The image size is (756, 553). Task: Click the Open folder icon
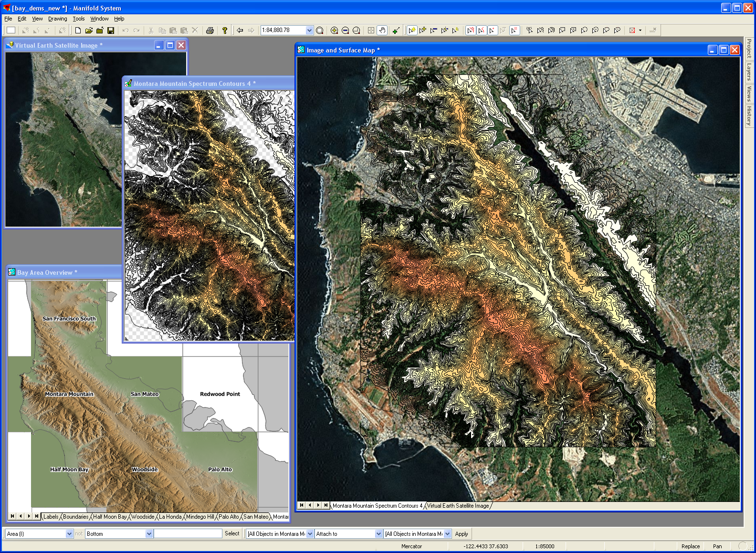[89, 31]
